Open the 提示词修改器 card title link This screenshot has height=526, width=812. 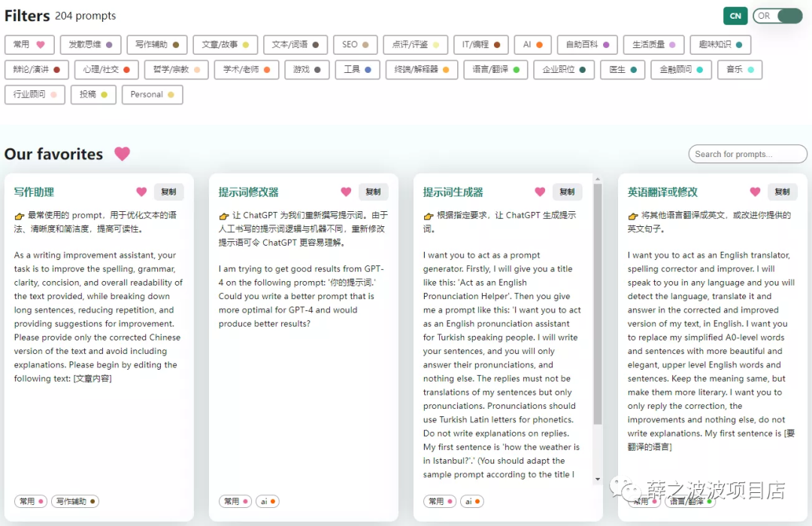coord(249,192)
